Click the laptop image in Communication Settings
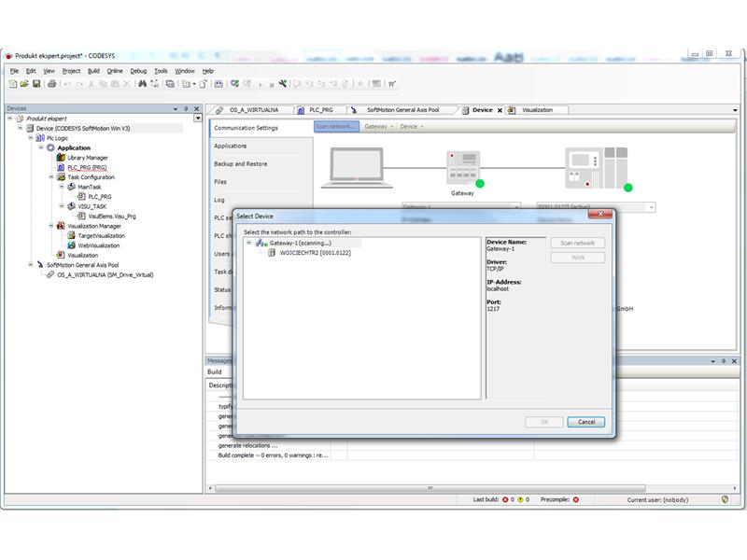The height and width of the screenshot is (560, 747). click(x=357, y=168)
